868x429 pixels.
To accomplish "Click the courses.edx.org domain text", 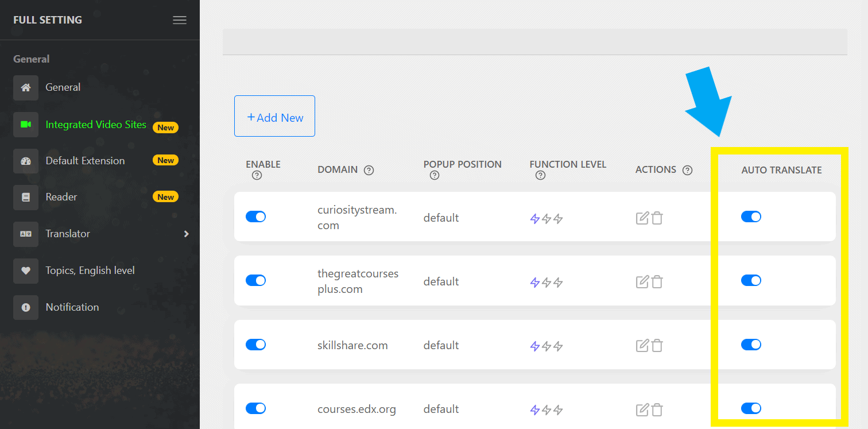I will click(x=356, y=409).
